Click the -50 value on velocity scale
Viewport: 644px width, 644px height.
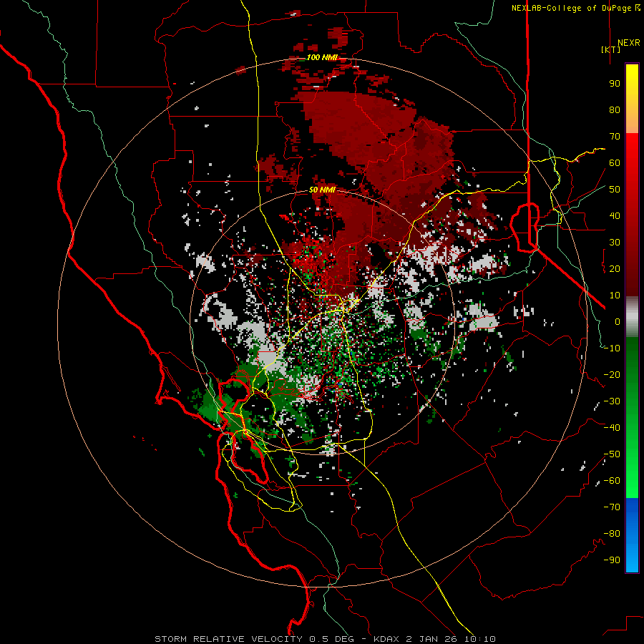click(x=612, y=454)
